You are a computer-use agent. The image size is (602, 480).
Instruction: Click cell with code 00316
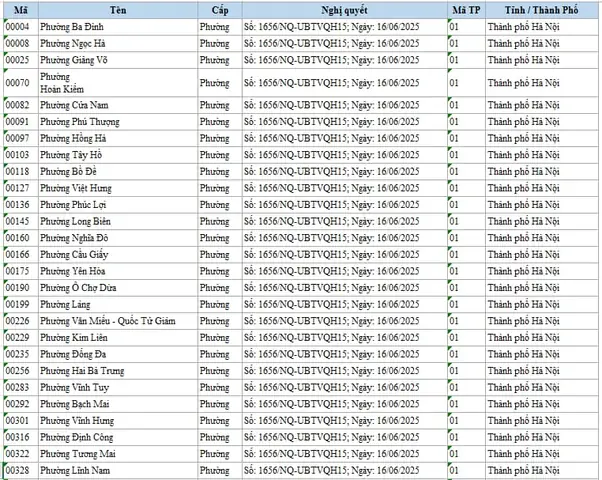[21, 437]
